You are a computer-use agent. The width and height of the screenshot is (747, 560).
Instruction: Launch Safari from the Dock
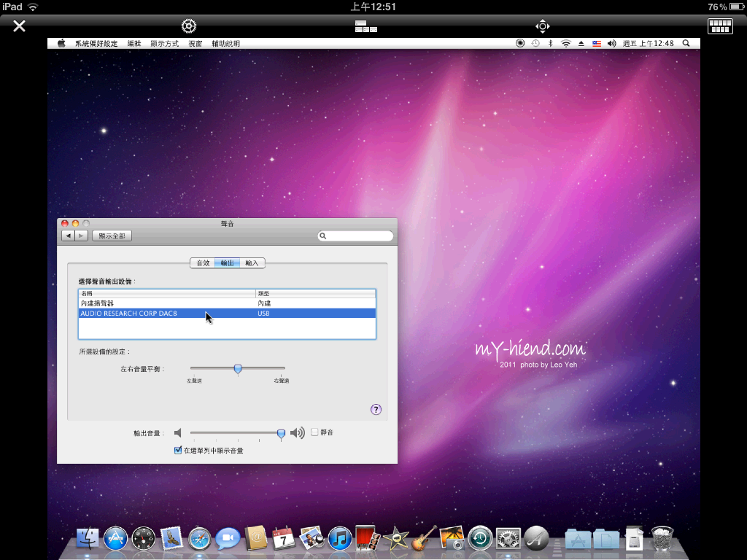[200, 539]
